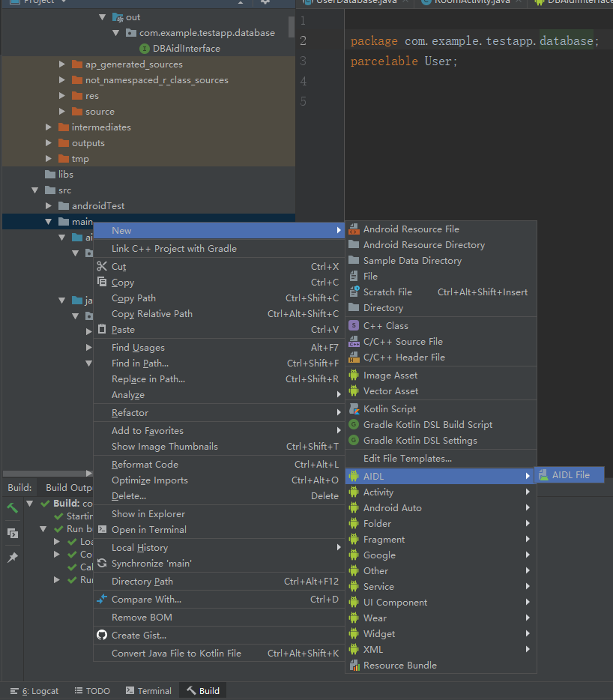Image resolution: width=613 pixels, height=700 pixels.
Task: Click line number 3 in editor gutter
Action: pos(304,61)
